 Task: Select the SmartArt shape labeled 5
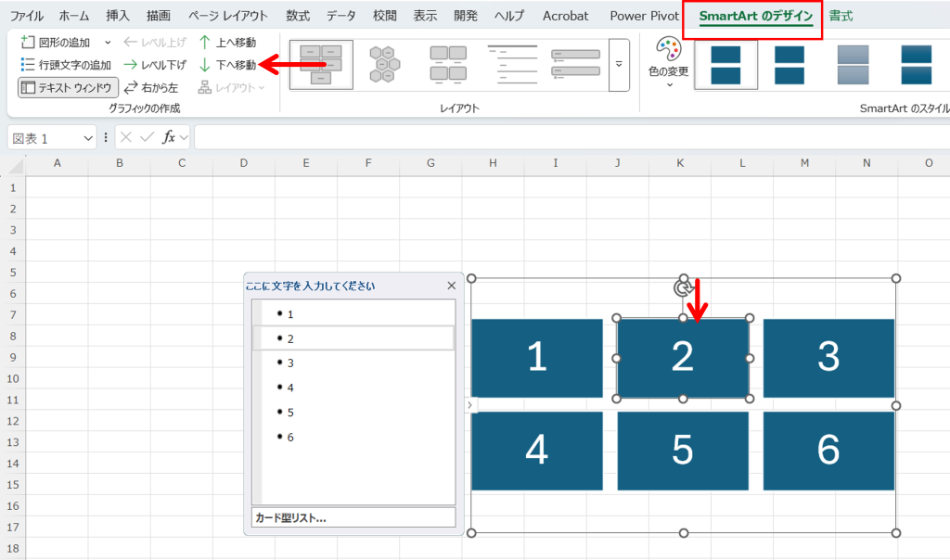[x=683, y=450]
